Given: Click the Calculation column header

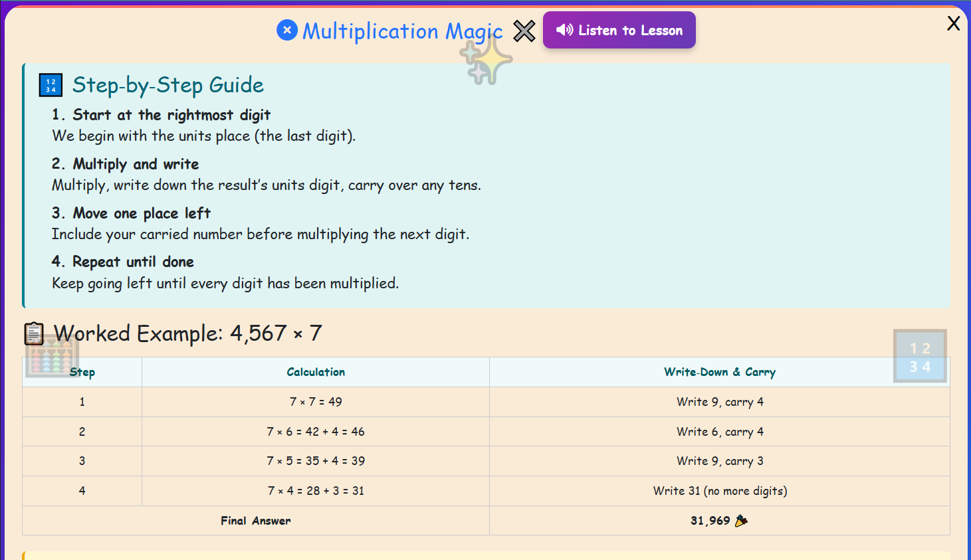Looking at the screenshot, I should point(315,372).
